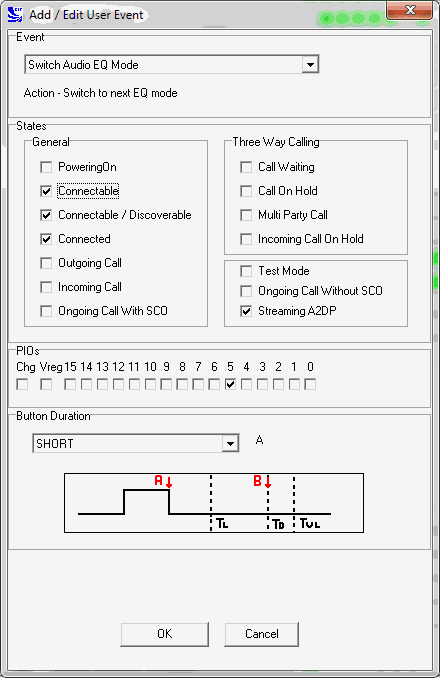440x678 pixels.
Task: Check the Test Mode option
Action: click(x=246, y=271)
